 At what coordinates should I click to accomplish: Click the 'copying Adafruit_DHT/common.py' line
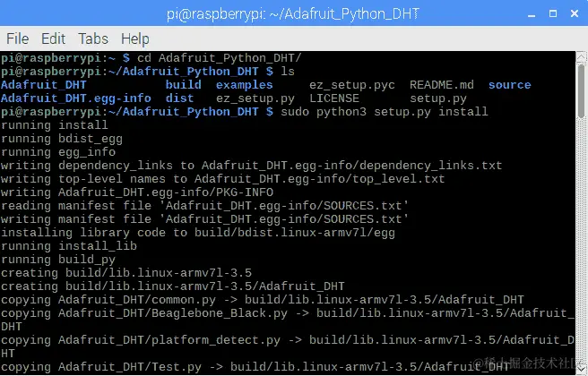[262, 300]
